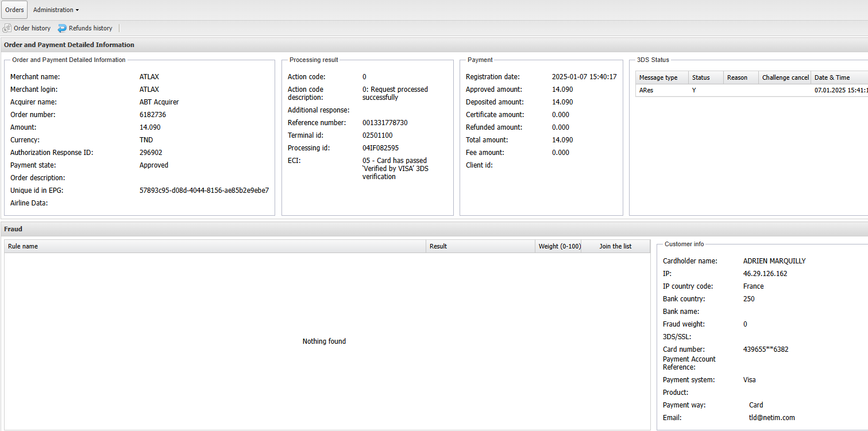Click the Refunds history arrow icon
Viewport: 868px width, 431px height.
[x=62, y=28]
